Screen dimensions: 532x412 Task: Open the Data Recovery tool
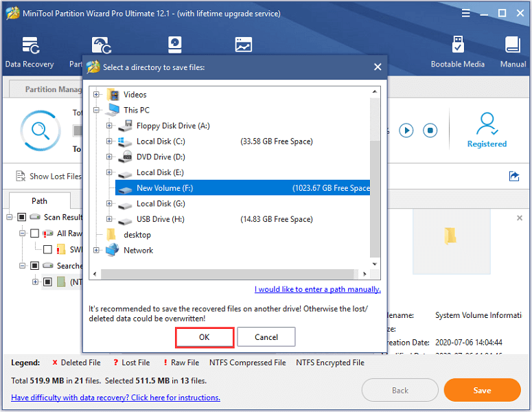(30, 52)
